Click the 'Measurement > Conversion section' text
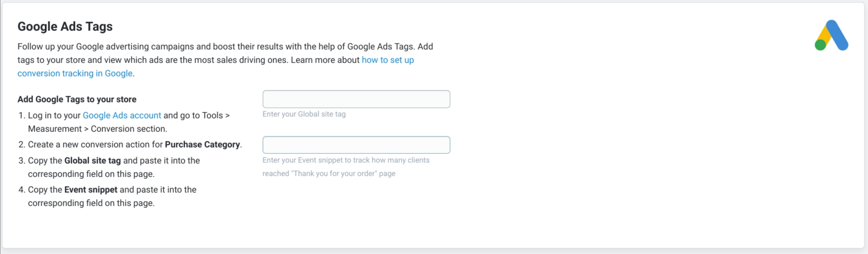The height and width of the screenshot is (254, 868). click(x=97, y=129)
